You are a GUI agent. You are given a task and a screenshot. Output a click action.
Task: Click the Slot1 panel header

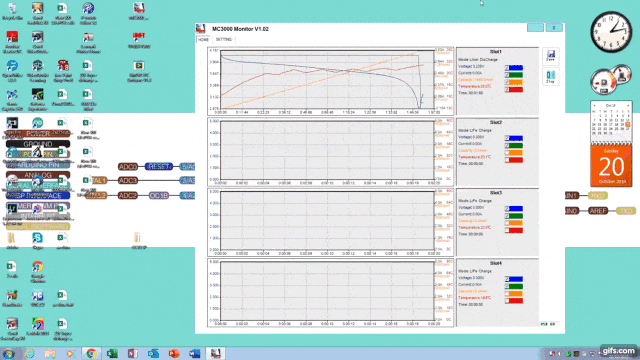click(496, 52)
